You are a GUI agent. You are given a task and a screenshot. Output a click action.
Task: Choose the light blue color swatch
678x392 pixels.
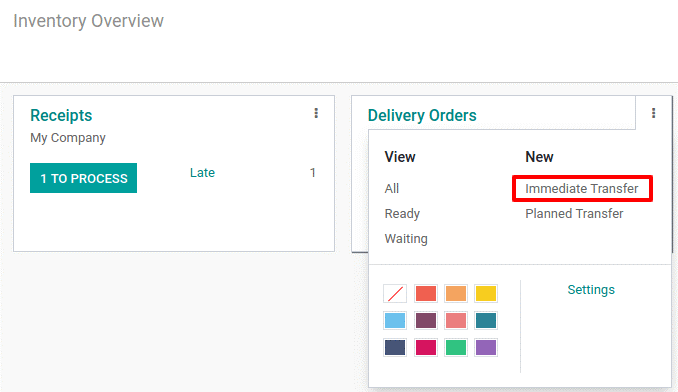(x=395, y=321)
